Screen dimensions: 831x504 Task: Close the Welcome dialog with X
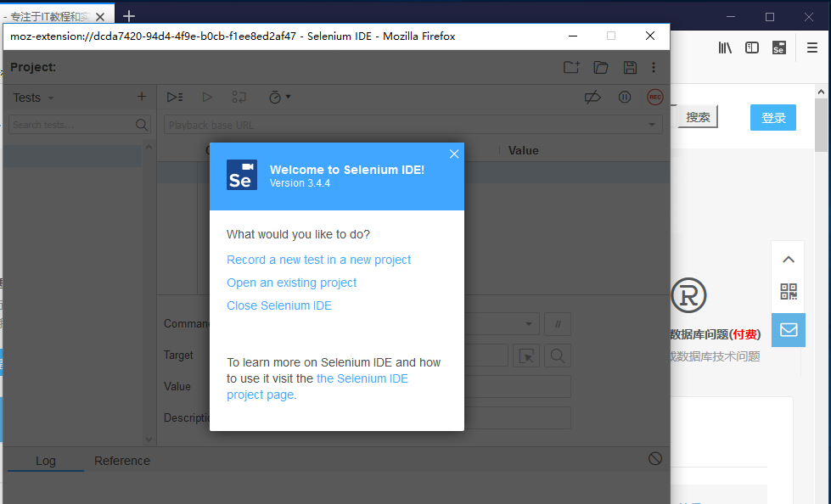point(454,154)
